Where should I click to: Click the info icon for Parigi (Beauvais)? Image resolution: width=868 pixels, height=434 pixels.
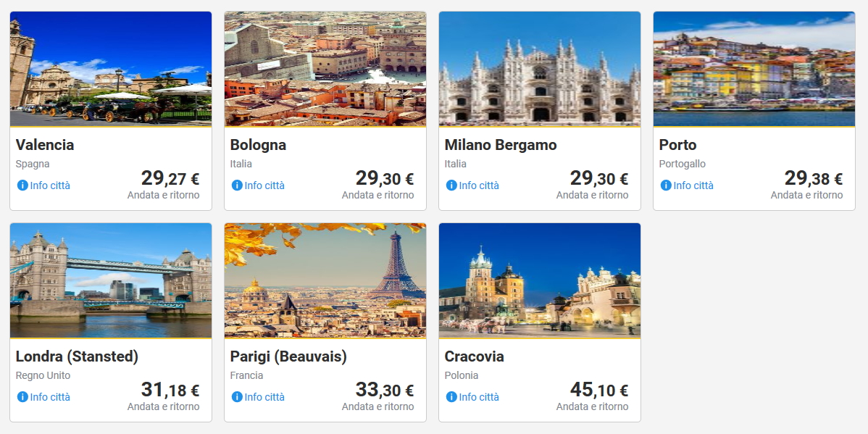[x=237, y=397]
